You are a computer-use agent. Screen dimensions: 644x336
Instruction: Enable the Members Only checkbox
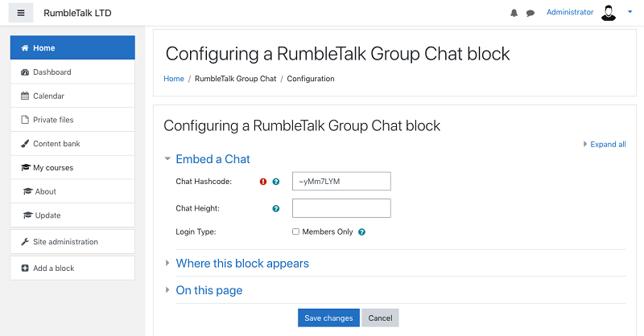[x=296, y=232]
